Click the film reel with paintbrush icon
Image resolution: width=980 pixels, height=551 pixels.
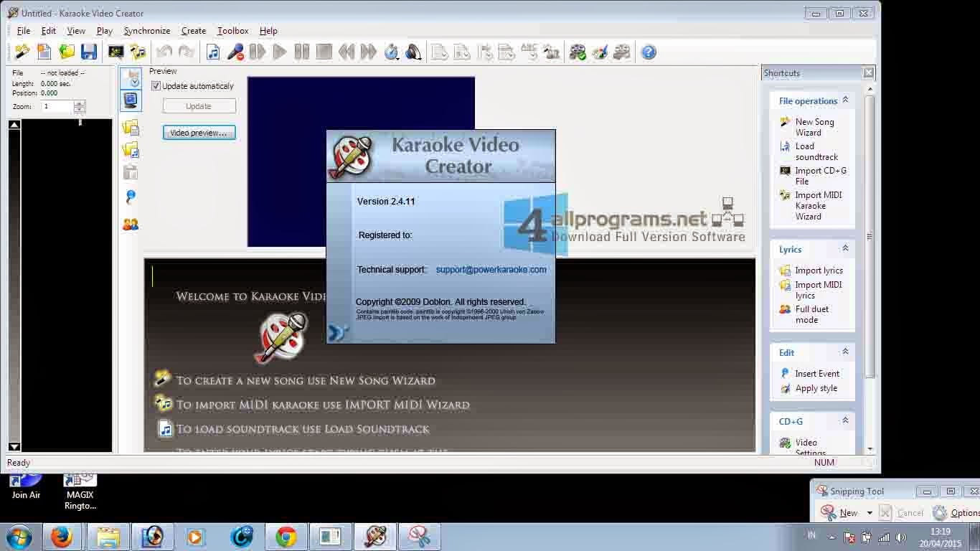(x=600, y=52)
